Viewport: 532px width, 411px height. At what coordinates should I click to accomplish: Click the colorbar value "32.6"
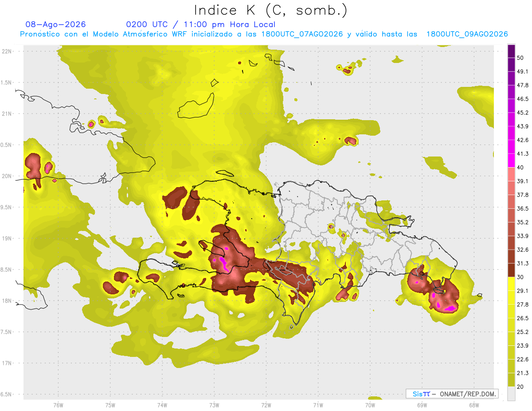(x=523, y=250)
